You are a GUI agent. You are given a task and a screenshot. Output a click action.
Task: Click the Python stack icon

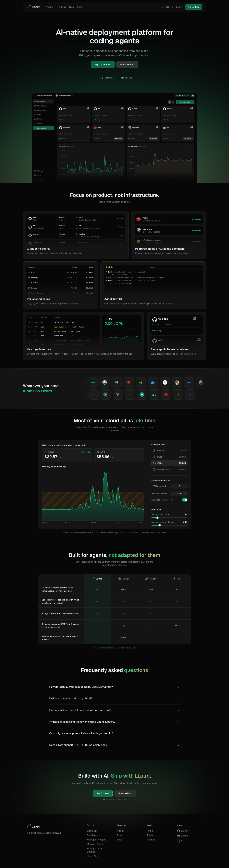[x=177, y=382]
